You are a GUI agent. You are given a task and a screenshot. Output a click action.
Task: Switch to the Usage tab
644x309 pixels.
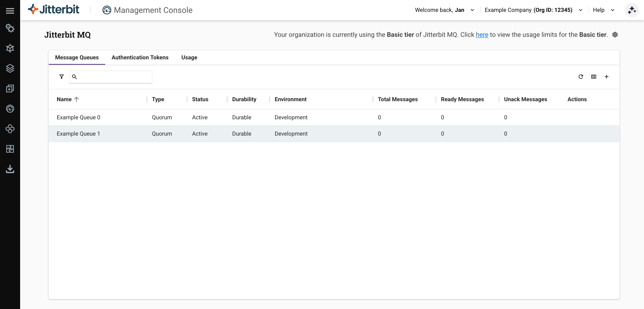189,57
